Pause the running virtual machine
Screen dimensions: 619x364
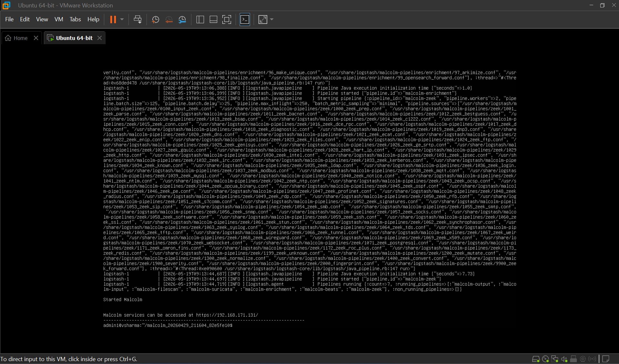[x=113, y=20]
